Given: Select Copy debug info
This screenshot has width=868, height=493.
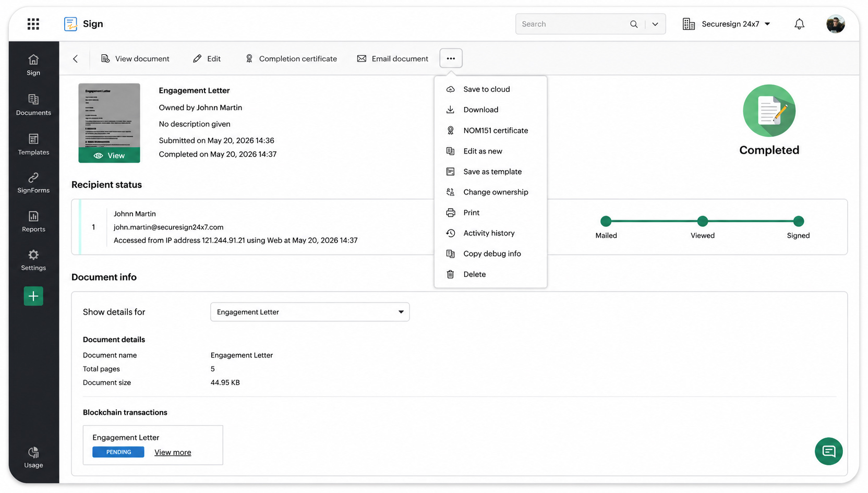Looking at the screenshot, I should pyautogui.click(x=490, y=254).
